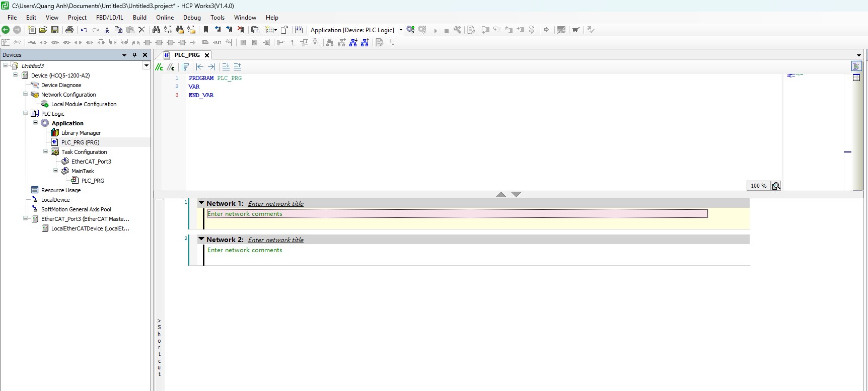
Task: Switch to tabular declaration view
Action: (856, 78)
